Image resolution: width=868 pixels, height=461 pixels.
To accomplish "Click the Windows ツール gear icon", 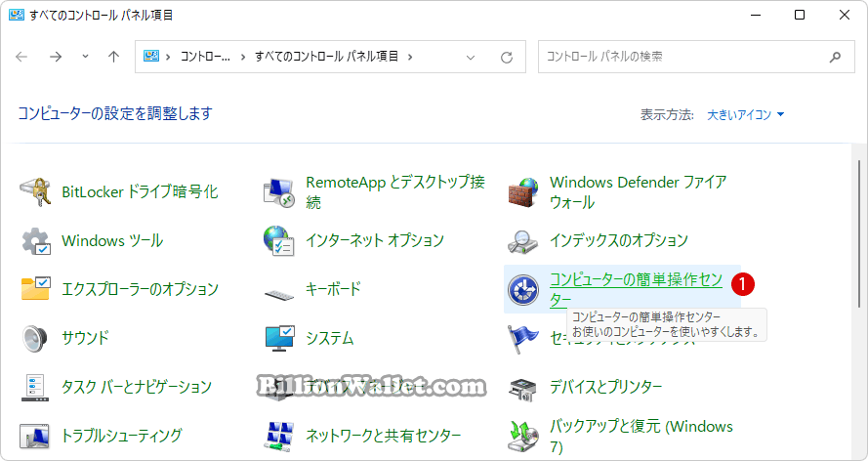I will [x=36, y=240].
